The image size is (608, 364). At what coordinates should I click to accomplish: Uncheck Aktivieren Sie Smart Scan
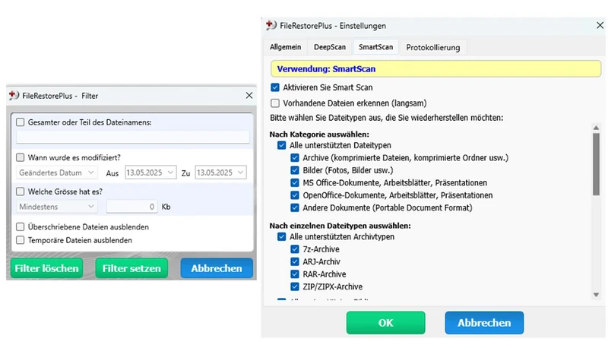click(x=275, y=87)
